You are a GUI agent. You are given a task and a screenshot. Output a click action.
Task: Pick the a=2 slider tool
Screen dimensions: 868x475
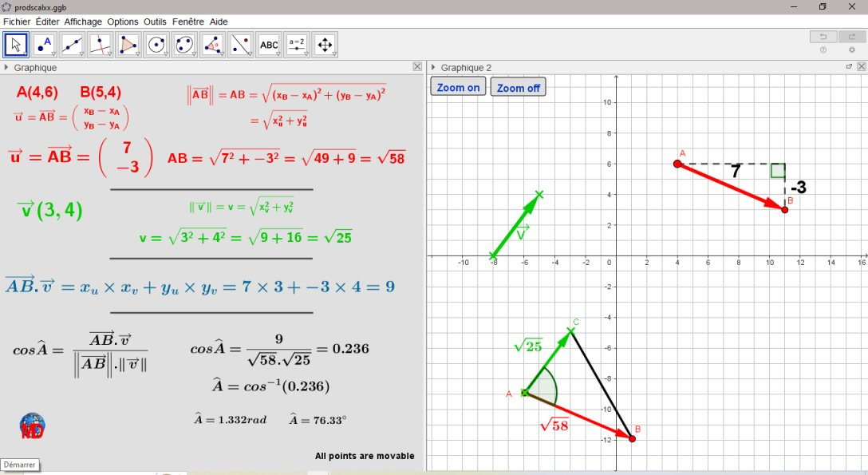point(297,45)
